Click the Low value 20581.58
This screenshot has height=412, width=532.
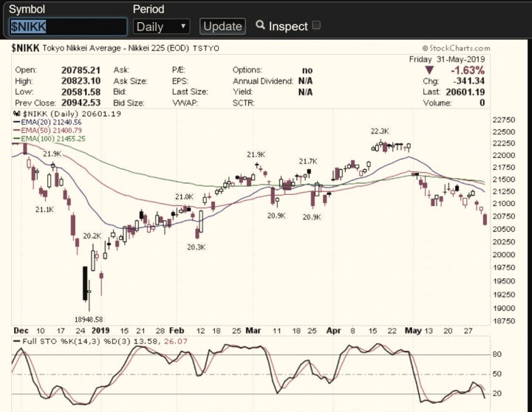[x=81, y=92]
